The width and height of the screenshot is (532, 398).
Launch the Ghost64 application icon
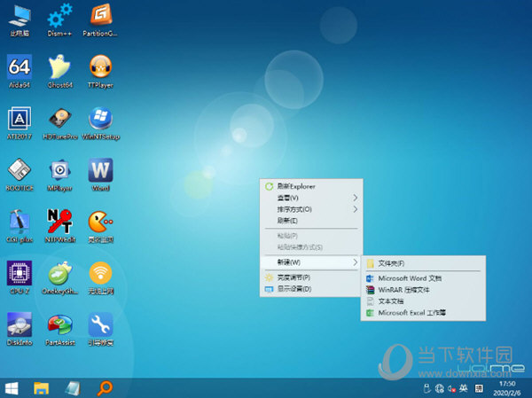click(59, 66)
